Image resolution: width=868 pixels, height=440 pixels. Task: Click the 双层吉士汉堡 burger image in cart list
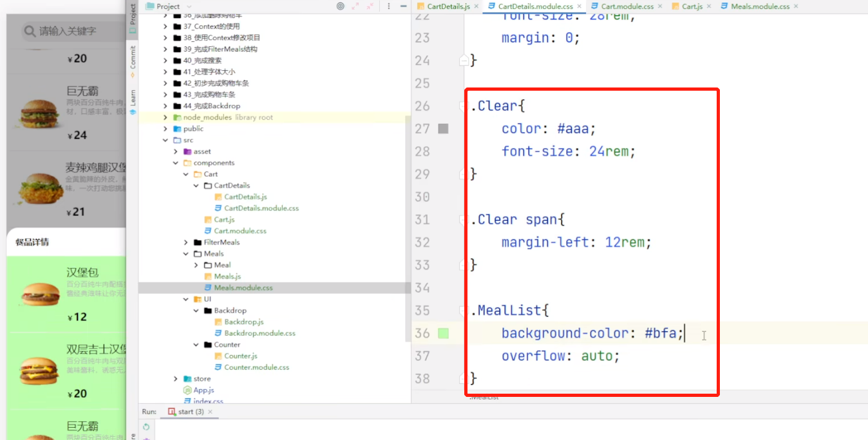[39, 371]
